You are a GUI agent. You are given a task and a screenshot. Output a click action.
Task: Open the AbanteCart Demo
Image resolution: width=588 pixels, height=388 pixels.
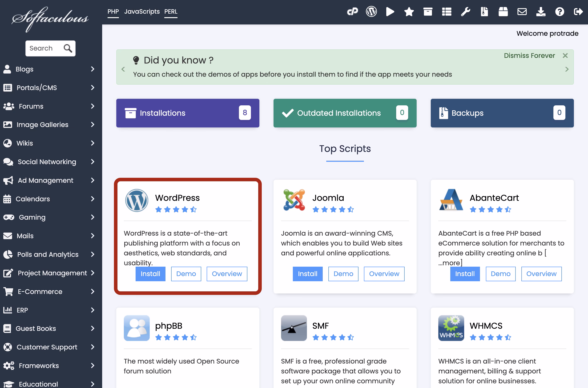coord(501,274)
